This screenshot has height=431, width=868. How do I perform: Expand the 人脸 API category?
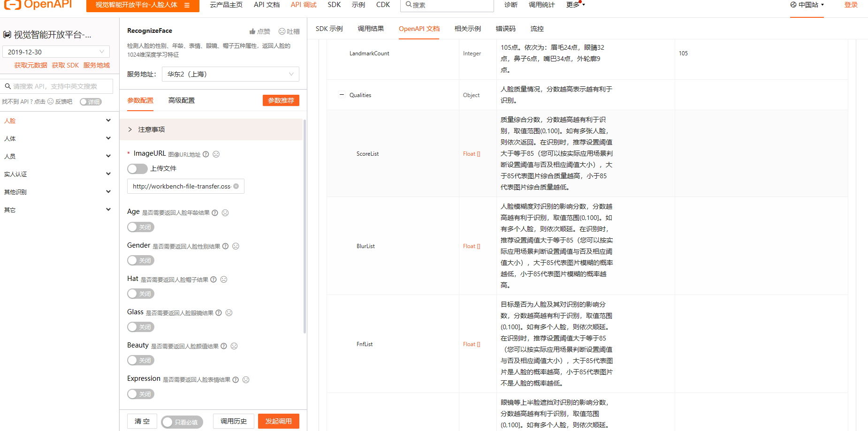click(57, 121)
